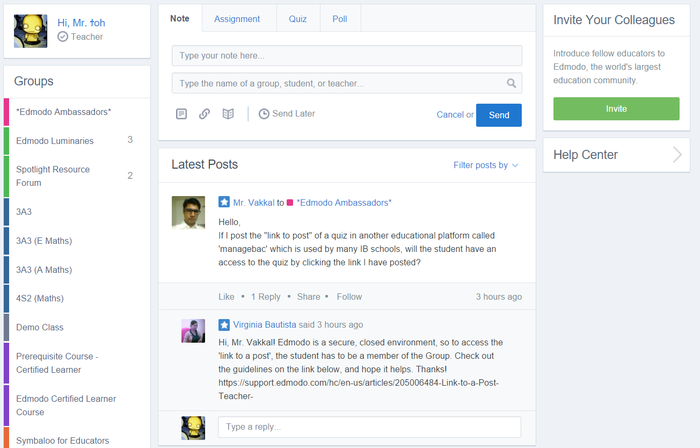Switch to the Assignment tab
Screen dimensions: 700x448
pyautogui.click(x=236, y=18)
